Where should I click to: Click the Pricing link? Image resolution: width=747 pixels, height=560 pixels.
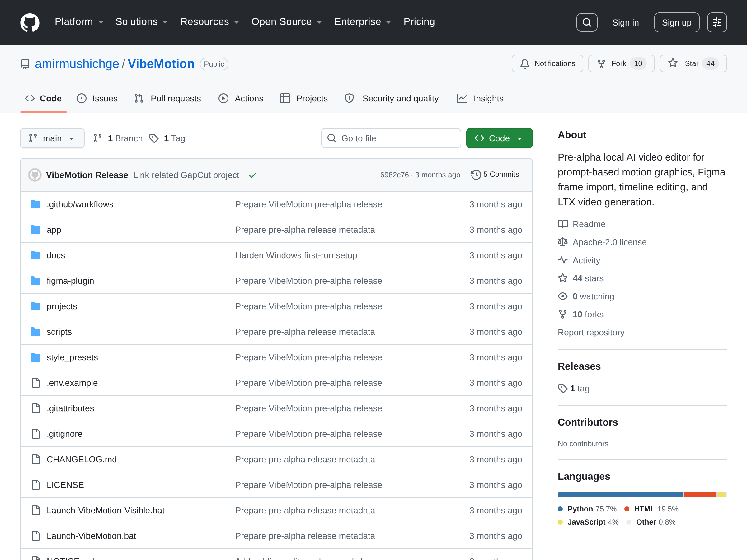(x=419, y=21)
